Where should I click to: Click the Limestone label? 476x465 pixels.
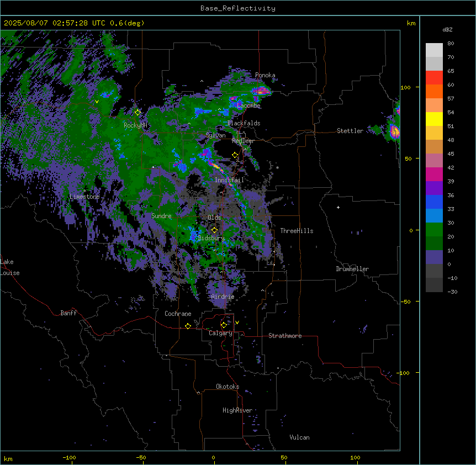[x=84, y=197]
